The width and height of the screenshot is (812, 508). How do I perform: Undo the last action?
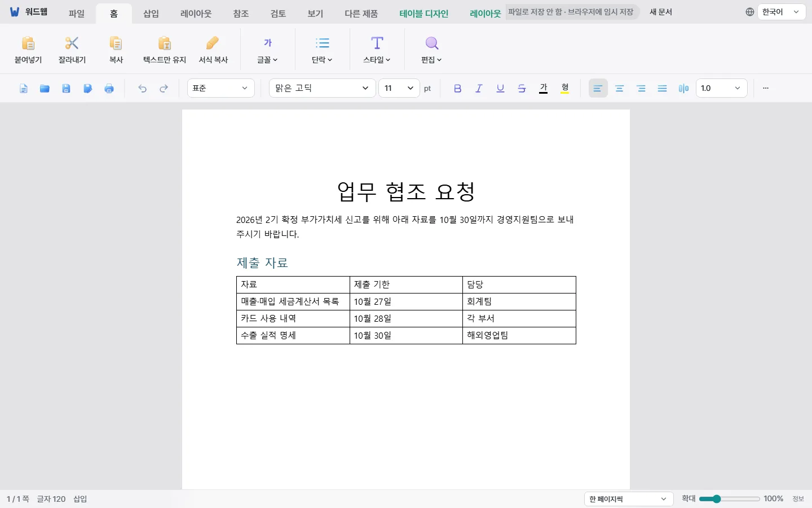tap(142, 89)
